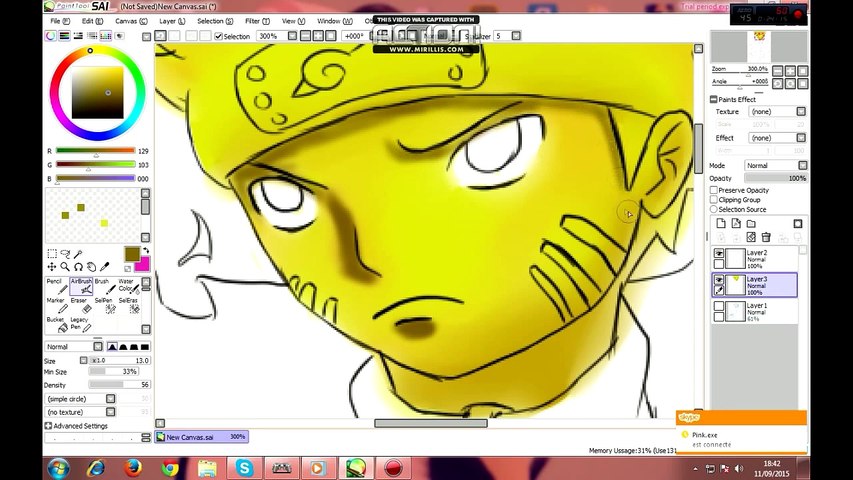The height and width of the screenshot is (480, 853).
Task: Pick the magic wand tool
Action: click(x=78, y=254)
